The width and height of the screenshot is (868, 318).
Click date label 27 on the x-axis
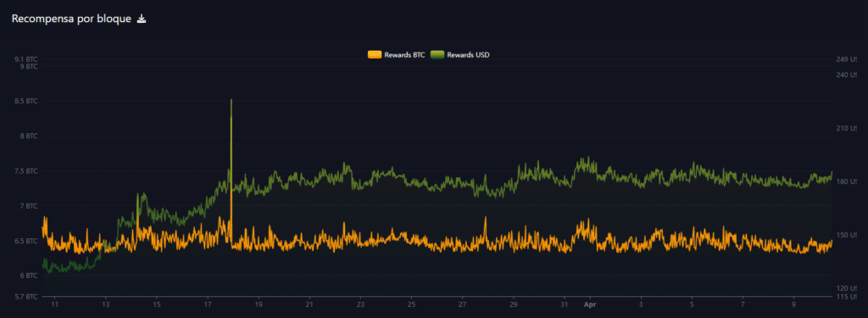point(463,304)
